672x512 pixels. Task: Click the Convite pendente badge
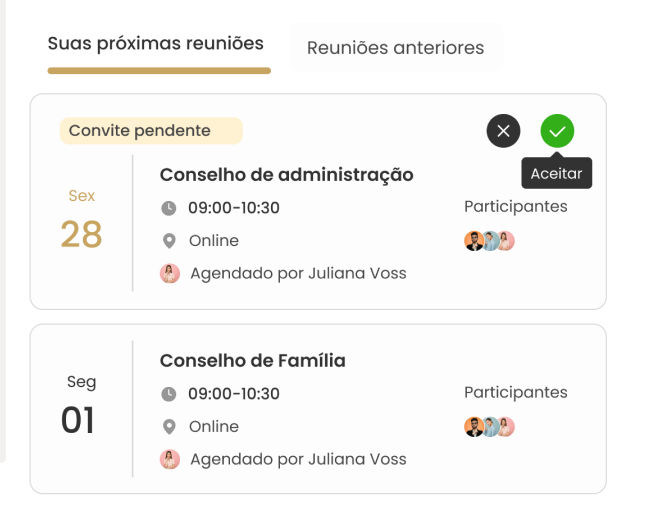point(151,131)
